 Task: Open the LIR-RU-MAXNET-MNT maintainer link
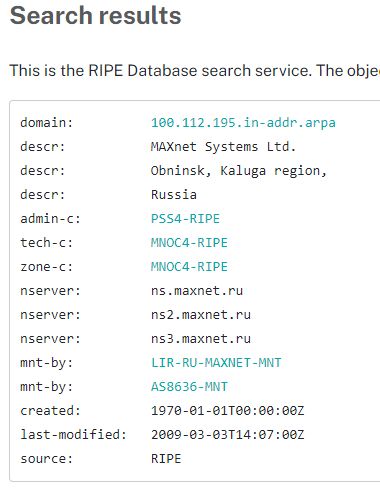(x=216, y=363)
